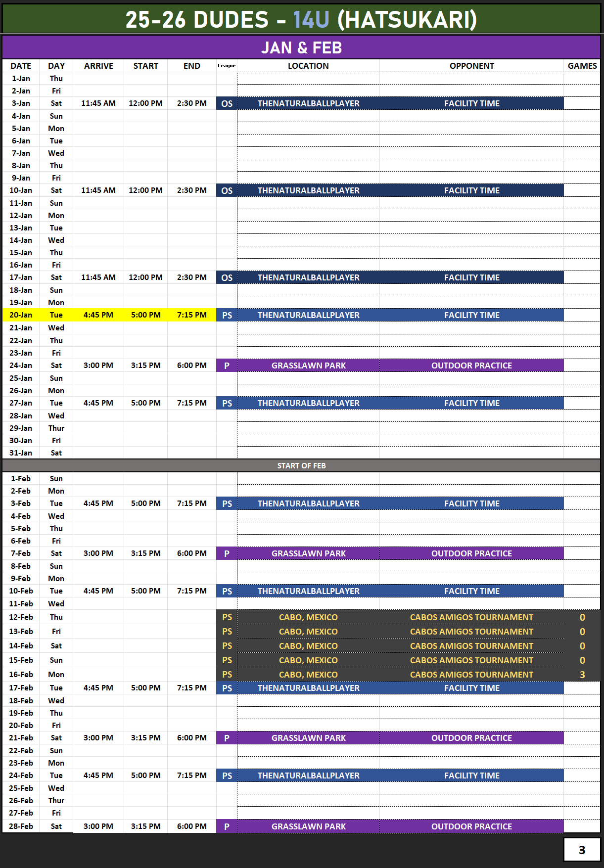Click the 6:00 PM end time on 21-Feb
604x868 pixels.
point(192,738)
